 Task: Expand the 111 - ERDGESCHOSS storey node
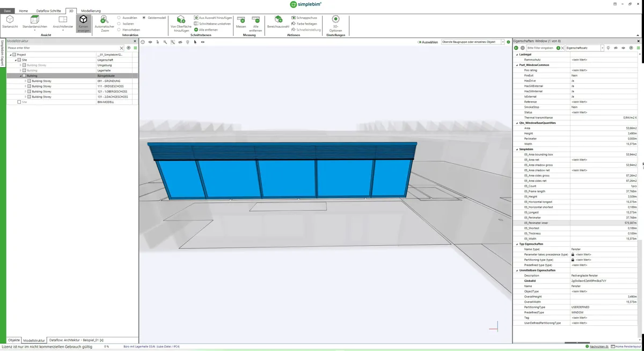[25, 86]
